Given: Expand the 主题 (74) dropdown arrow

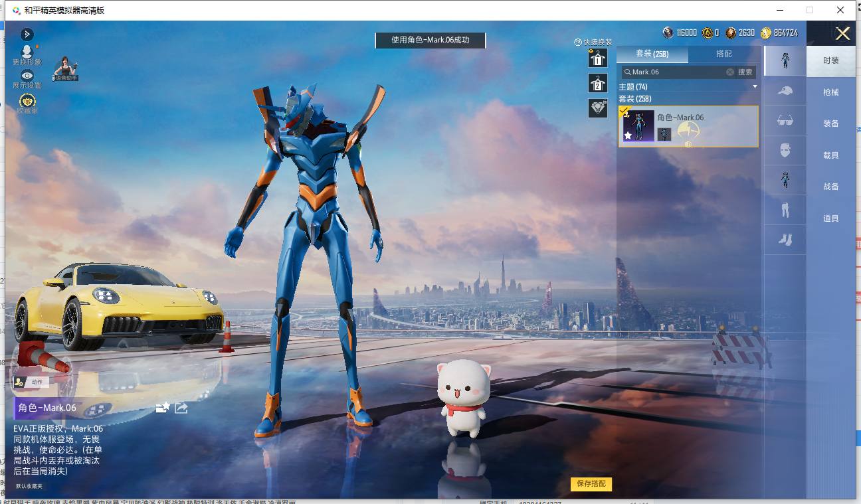Looking at the screenshot, I should [x=755, y=87].
